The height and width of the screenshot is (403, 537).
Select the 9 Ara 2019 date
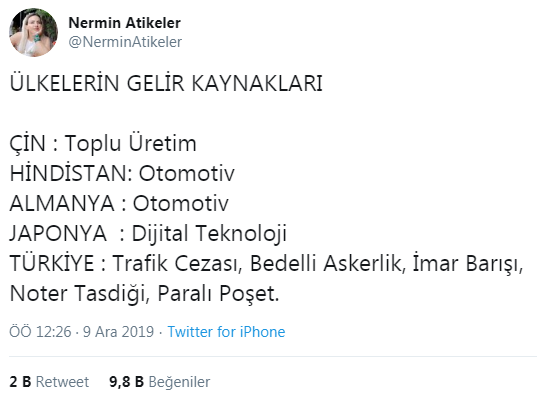[118, 332]
